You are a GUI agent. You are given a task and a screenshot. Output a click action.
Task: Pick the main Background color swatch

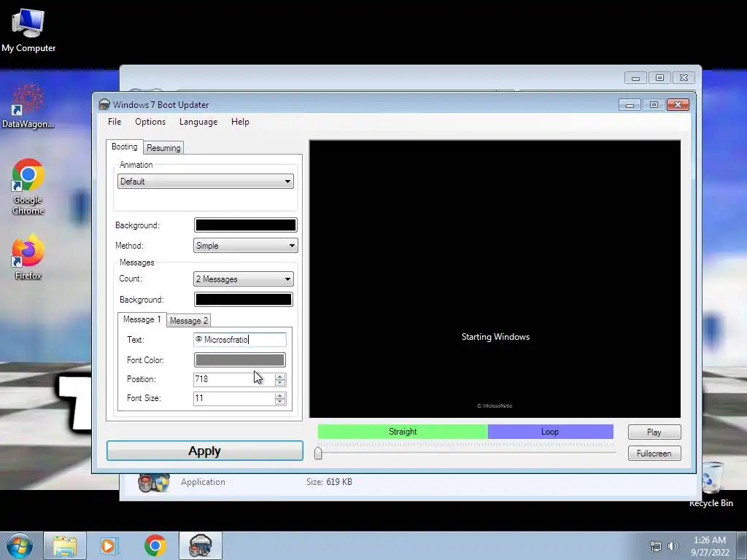click(x=245, y=225)
